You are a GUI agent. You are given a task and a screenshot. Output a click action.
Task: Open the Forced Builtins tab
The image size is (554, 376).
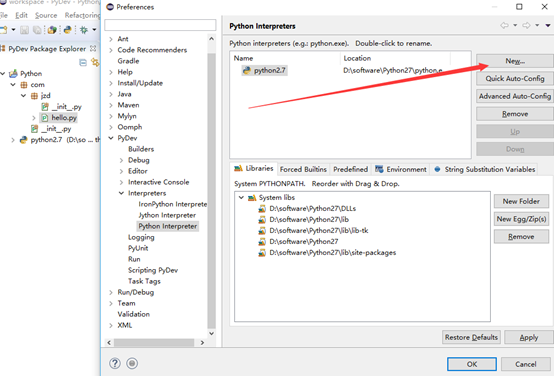(303, 169)
